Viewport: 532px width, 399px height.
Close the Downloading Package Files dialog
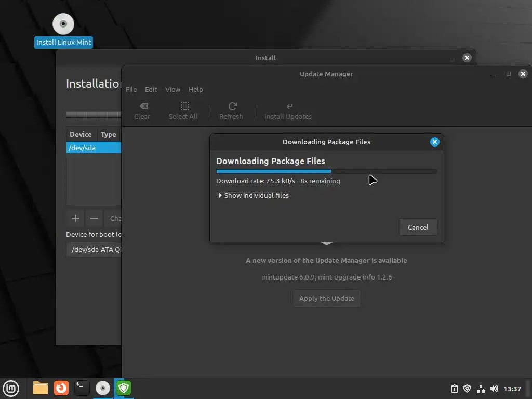(x=435, y=142)
